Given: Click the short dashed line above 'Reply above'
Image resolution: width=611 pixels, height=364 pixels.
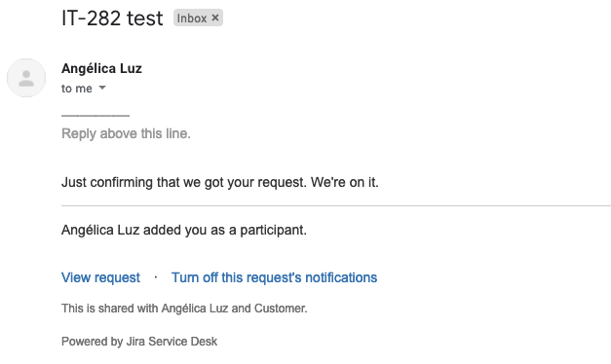Looking at the screenshot, I should (95, 116).
